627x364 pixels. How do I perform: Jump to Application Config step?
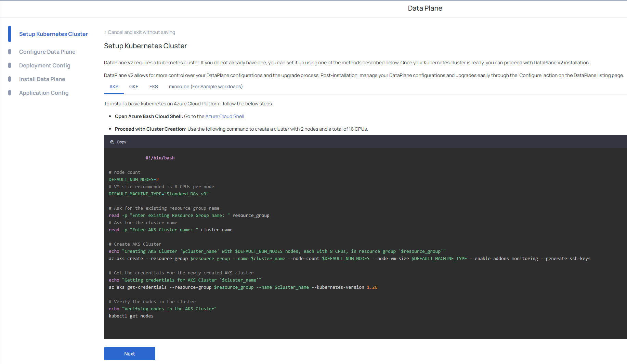click(44, 93)
